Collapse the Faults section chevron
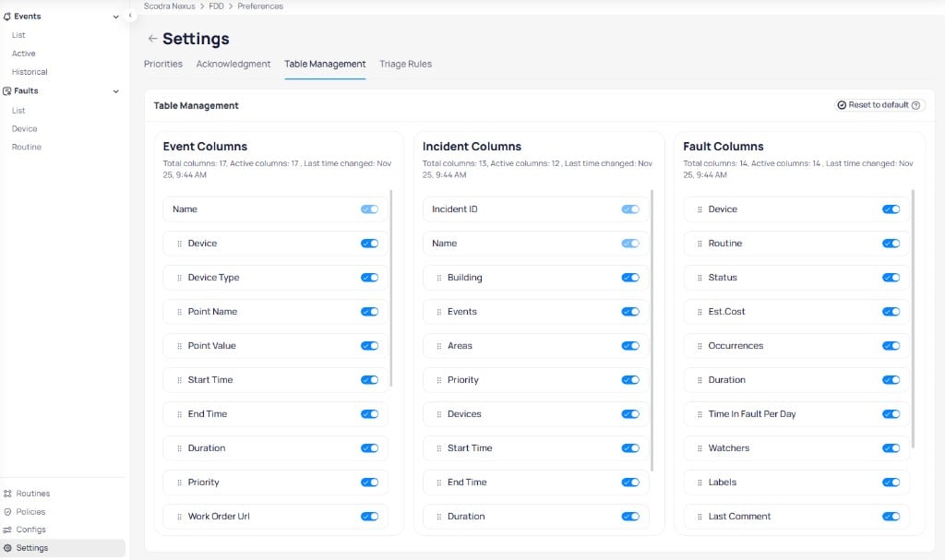The height and width of the screenshot is (560, 945). pyautogui.click(x=115, y=91)
